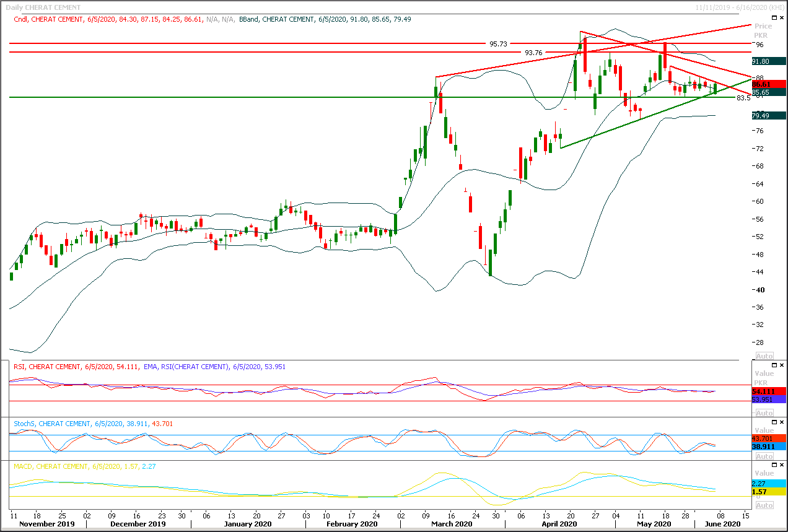Click the 83.5 support line label
This screenshot has width=788, height=532.
click(x=743, y=98)
